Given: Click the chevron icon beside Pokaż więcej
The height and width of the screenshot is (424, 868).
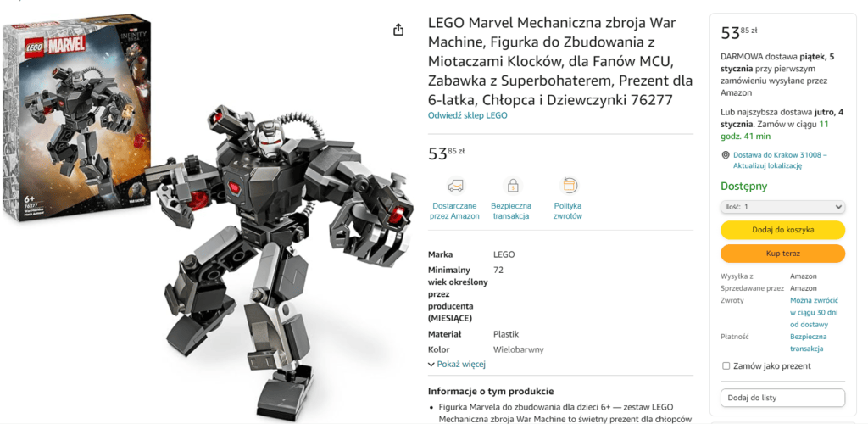Looking at the screenshot, I should [x=431, y=365].
